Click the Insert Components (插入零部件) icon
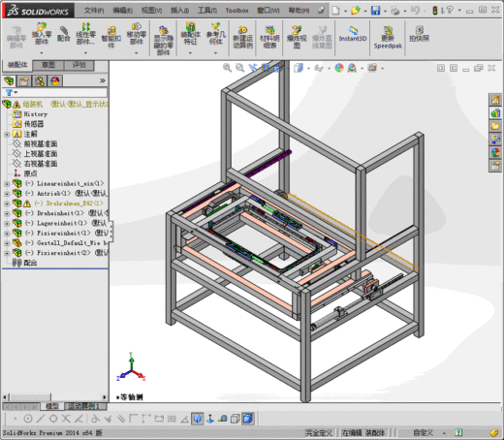Image resolution: width=504 pixels, height=440 pixels. (42, 34)
